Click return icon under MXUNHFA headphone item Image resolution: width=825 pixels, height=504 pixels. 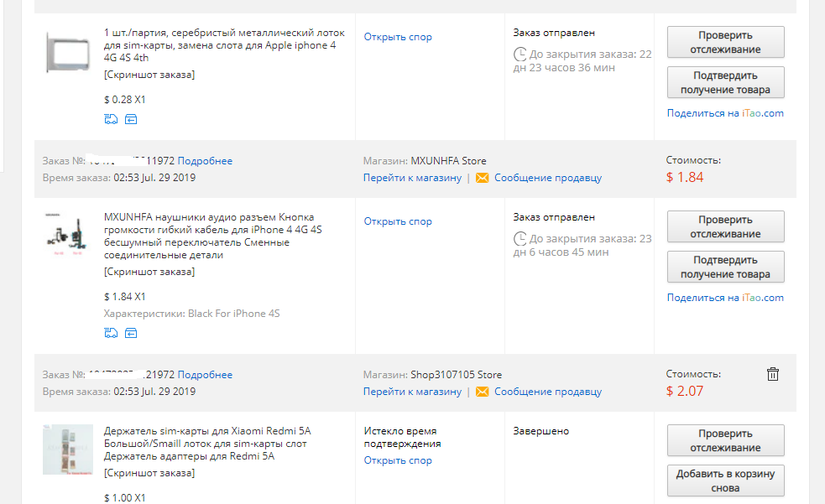[x=131, y=333]
